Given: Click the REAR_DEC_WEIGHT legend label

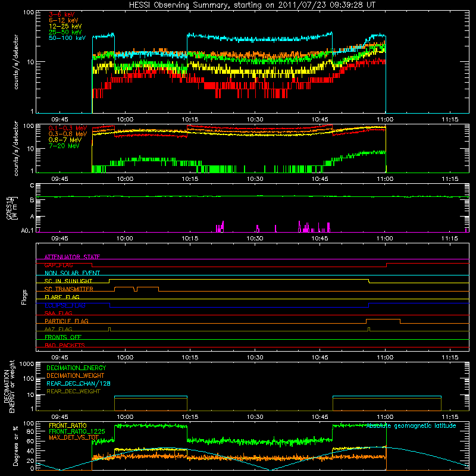Looking at the screenshot, I should [x=73, y=392].
